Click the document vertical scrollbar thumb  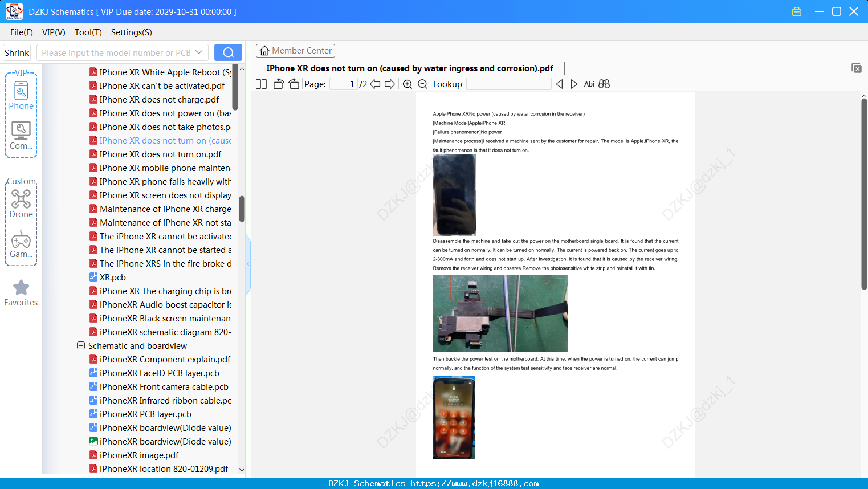(864, 194)
